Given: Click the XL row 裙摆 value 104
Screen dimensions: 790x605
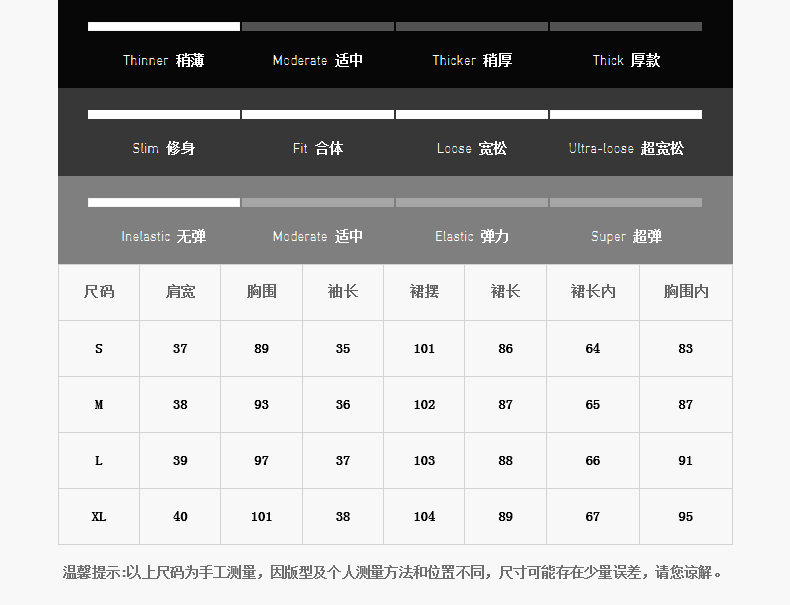Looking at the screenshot, I should (x=424, y=517).
